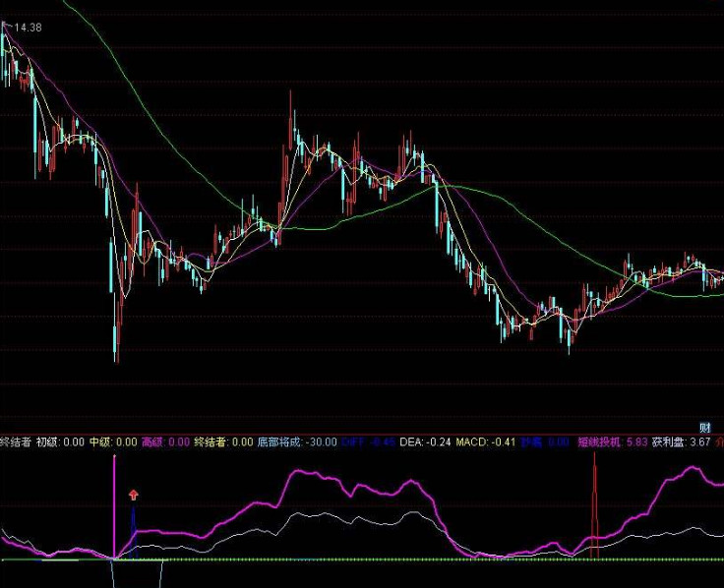The image size is (724, 588).
Task: Click the yellow 终结者: 0.00 value
Action: coord(224,442)
